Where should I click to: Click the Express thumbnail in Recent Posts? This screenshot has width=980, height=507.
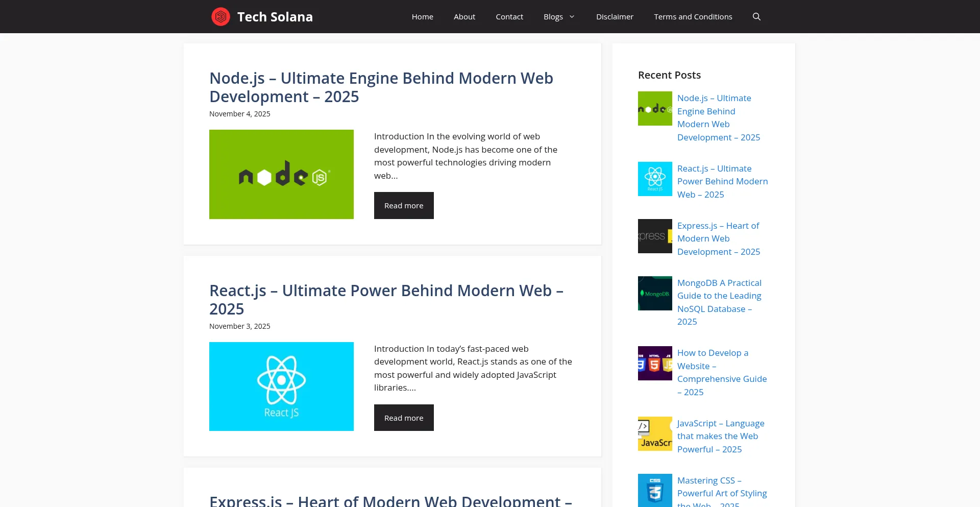[655, 236]
